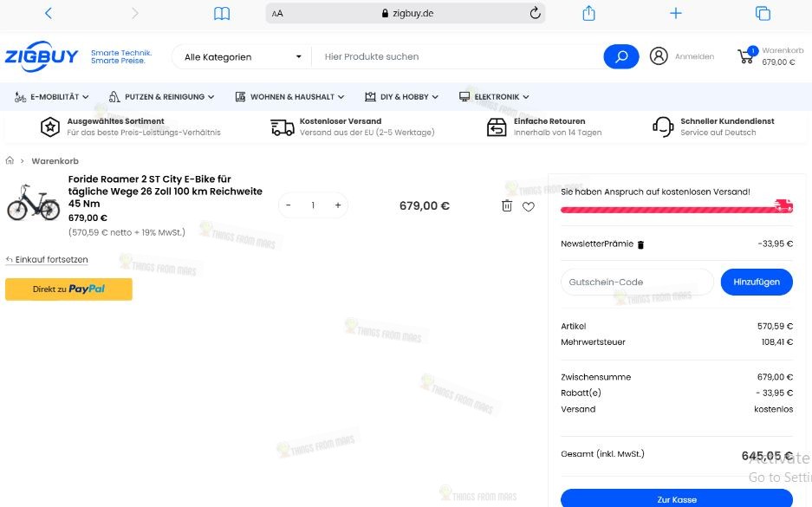Click the ZIGBUY logo

42,56
